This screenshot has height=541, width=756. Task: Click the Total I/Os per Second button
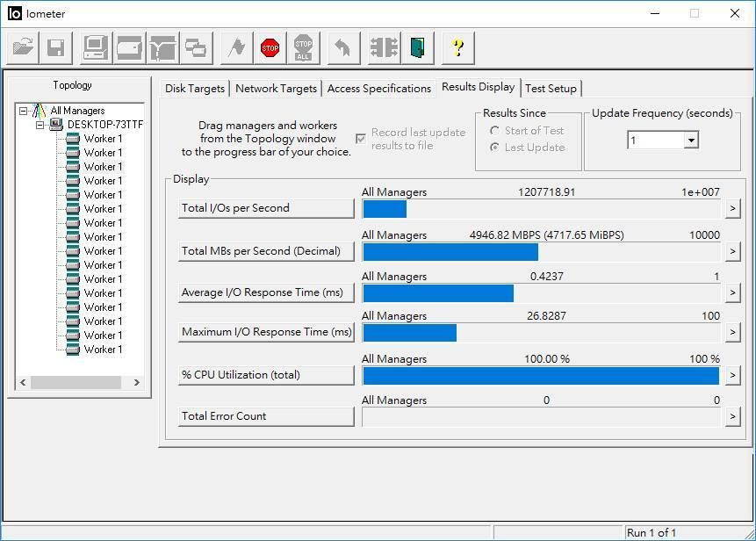[266, 208]
